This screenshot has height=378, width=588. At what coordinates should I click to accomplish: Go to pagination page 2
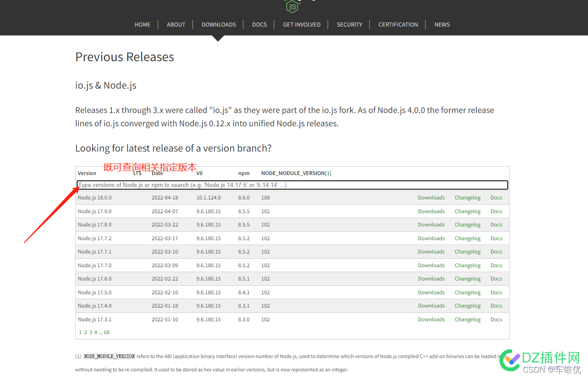[x=86, y=332]
